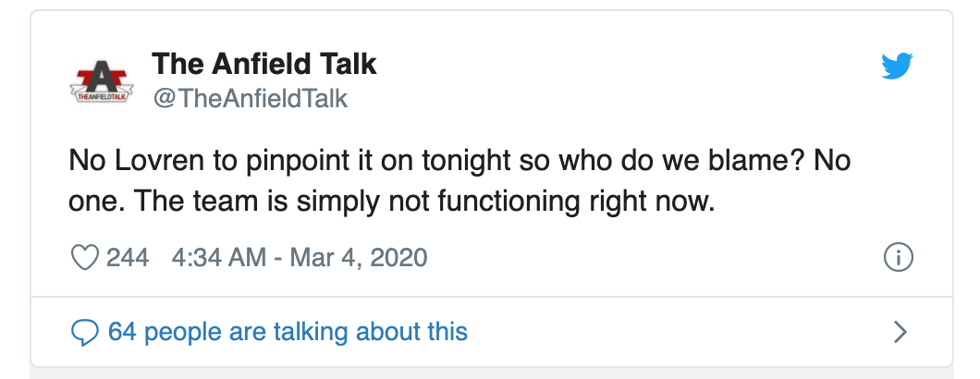980x379 pixels.
Task: Expand the conversation with the right chevron
Action: click(x=900, y=331)
